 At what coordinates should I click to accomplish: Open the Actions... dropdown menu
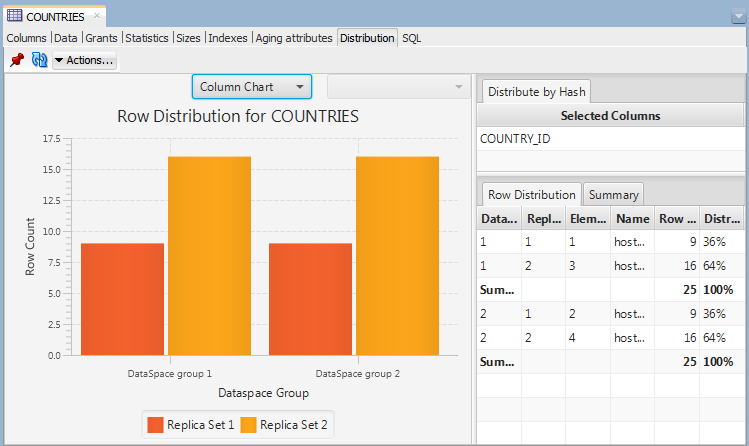(84, 60)
